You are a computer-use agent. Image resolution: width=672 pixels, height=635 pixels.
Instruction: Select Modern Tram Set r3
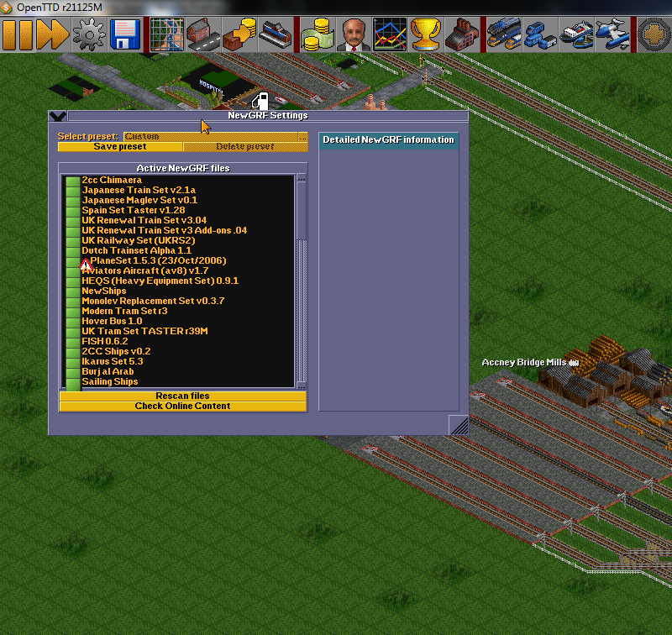[178, 311]
